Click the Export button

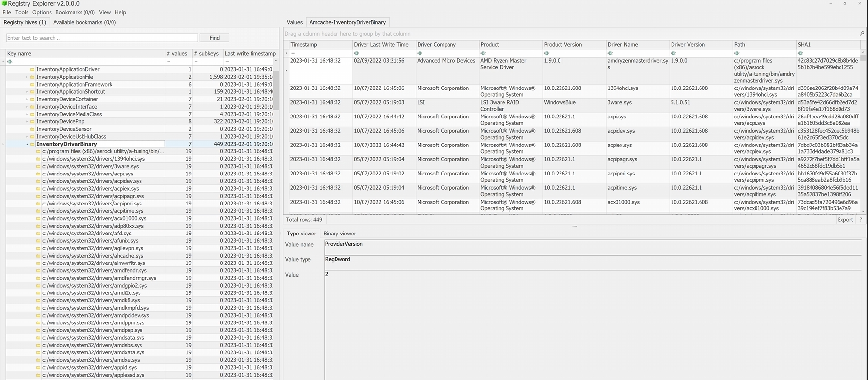point(845,220)
